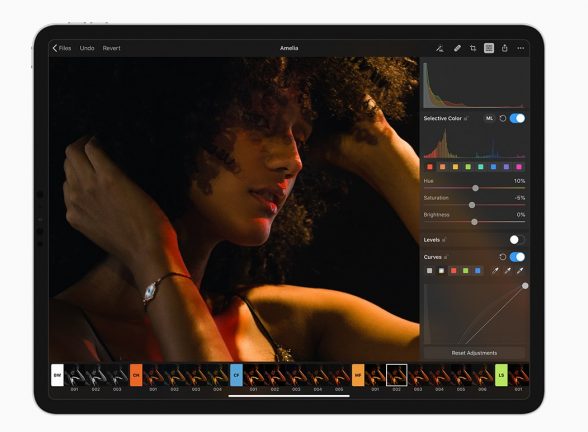The width and height of the screenshot is (588, 432).
Task: Tap the Share export icon
Action: coord(505,48)
